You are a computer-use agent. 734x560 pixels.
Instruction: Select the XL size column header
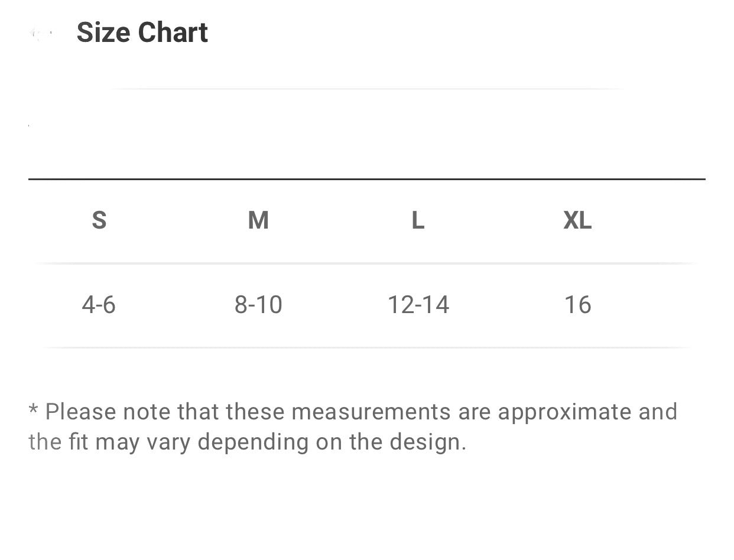tap(577, 220)
